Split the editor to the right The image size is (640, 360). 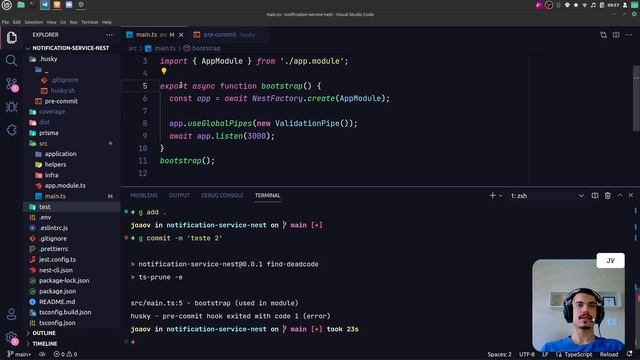pyautogui.click(x=616, y=35)
